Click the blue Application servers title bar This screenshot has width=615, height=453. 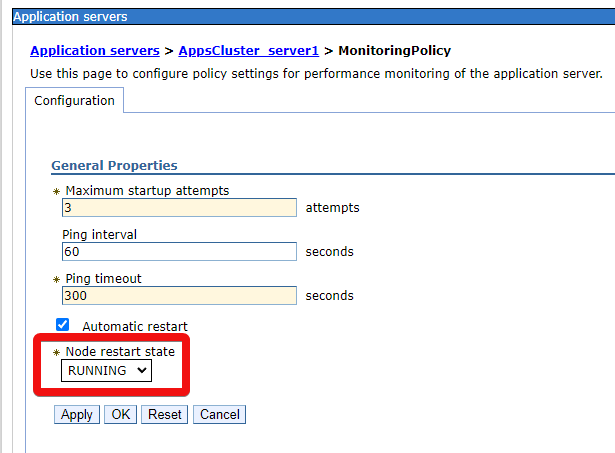tap(300, 16)
